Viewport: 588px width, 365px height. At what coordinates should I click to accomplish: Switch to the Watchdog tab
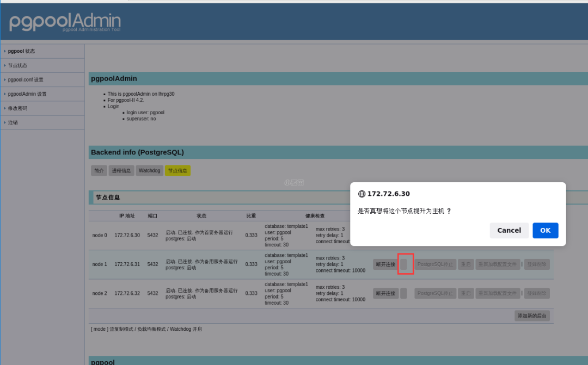pyautogui.click(x=149, y=170)
